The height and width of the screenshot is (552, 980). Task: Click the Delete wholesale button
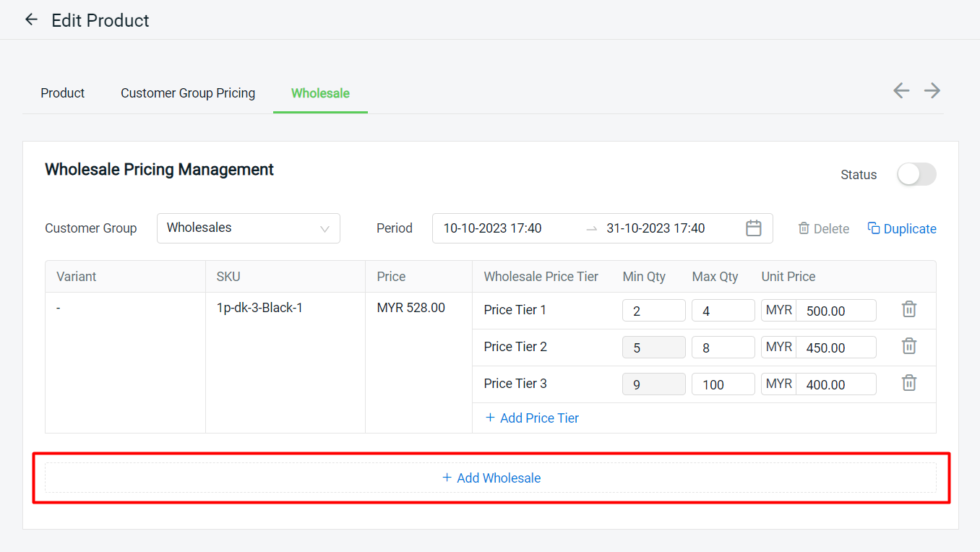[x=824, y=228]
